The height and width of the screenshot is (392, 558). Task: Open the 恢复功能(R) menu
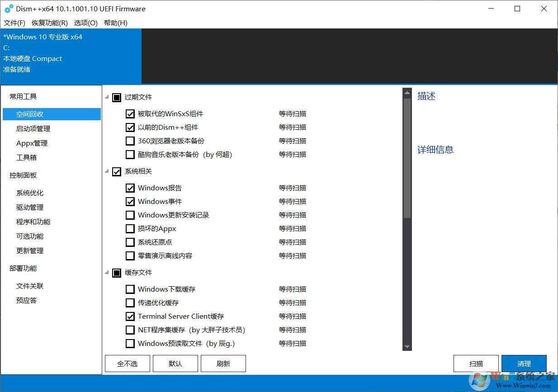pos(49,23)
